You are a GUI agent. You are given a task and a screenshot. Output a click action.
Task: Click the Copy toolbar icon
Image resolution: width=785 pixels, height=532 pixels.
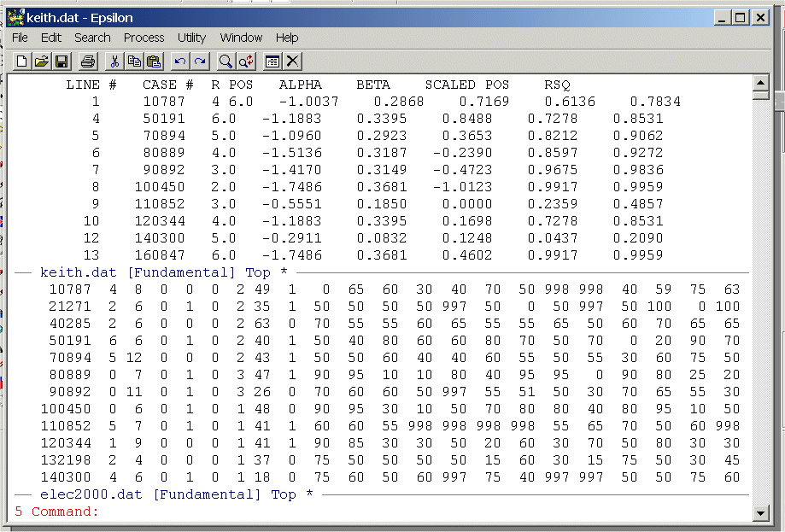coord(134,61)
